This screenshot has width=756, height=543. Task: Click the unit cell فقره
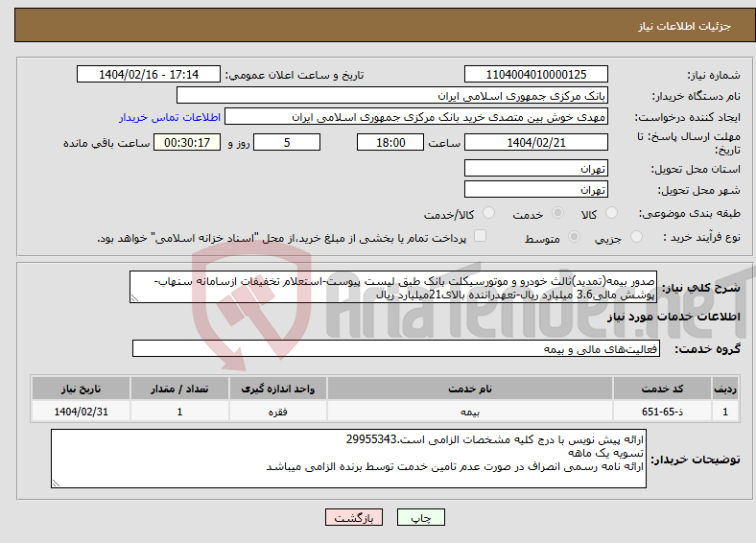pyautogui.click(x=278, y=412)
